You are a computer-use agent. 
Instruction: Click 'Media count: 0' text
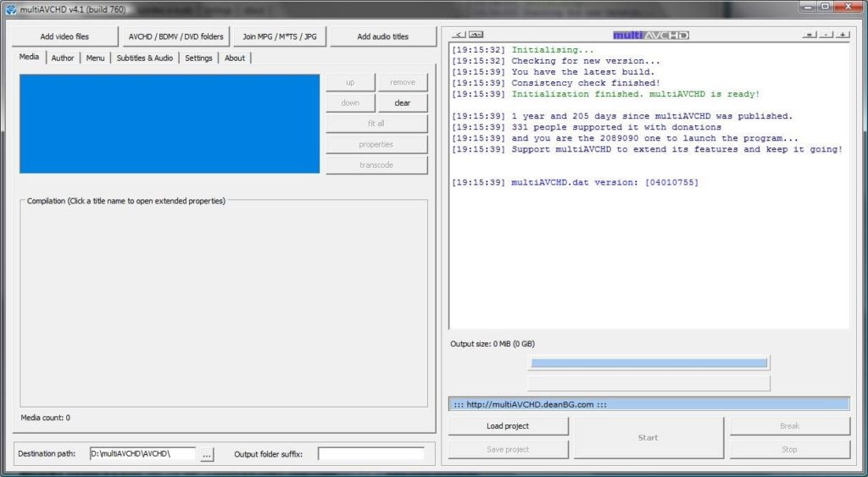pyautogui.click(x=46, y=418)
